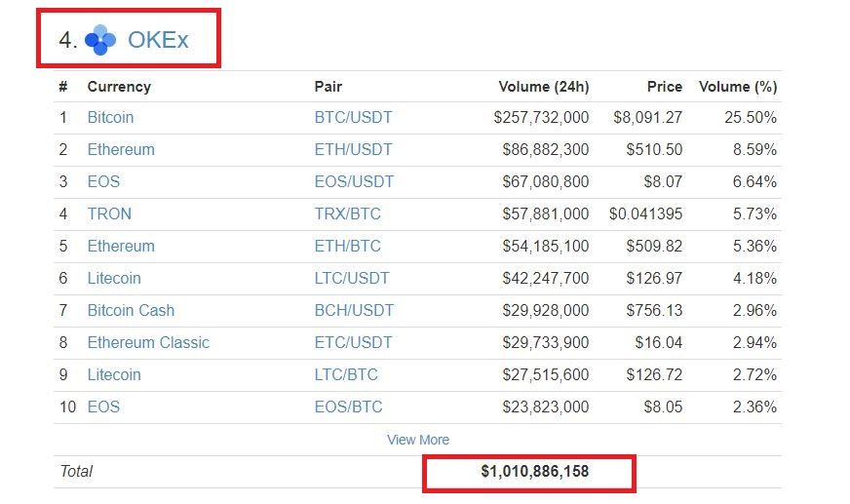Click the TRON currency link
850x504 pixels.
point(109,213)
